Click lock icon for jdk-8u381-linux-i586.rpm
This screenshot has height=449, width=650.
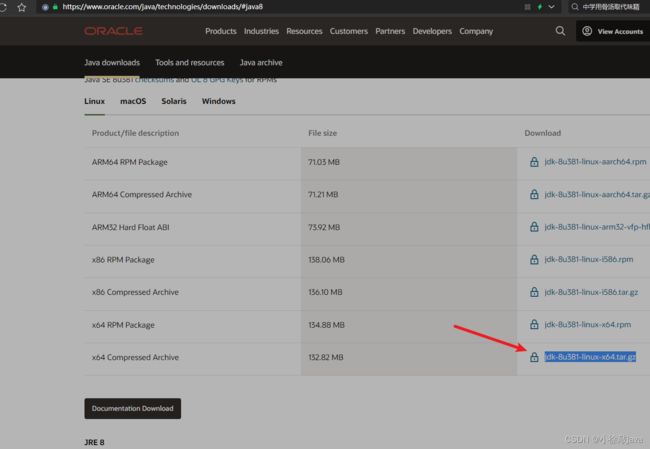click(534, 260)
